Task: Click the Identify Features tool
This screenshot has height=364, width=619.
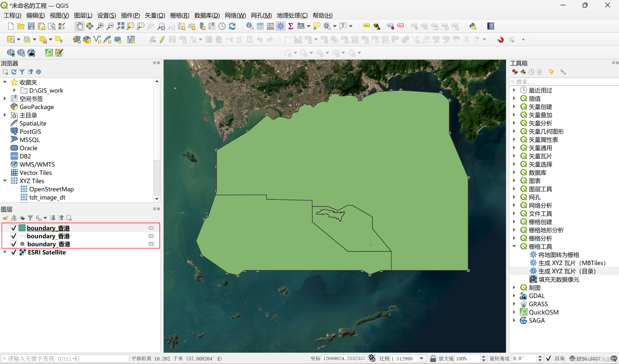Action: (250, 26)
